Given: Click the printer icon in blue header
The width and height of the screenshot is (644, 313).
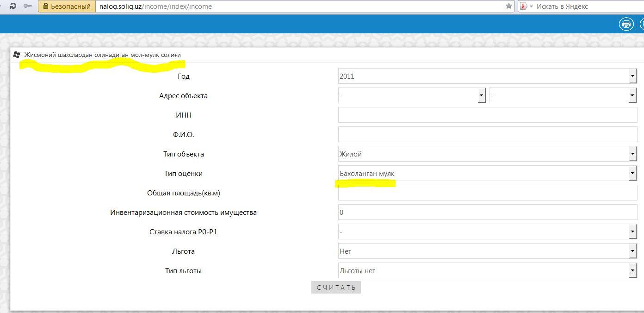Looking at the screenshot, I should 626,24.
